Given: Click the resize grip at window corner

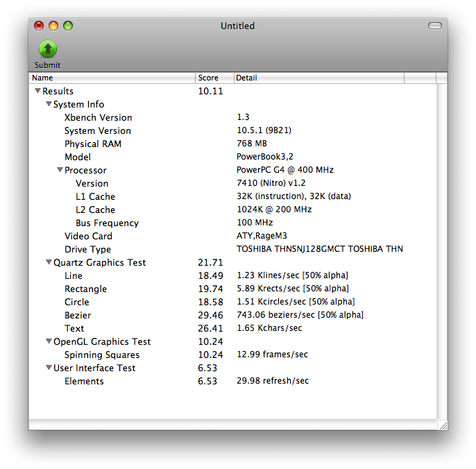Looking at the screenshot, I should (443, 425).
